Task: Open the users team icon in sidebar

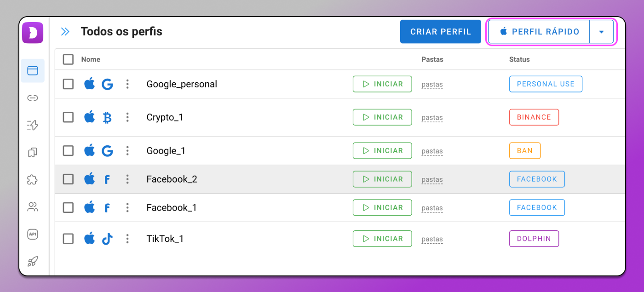Action: click(33, 207)
